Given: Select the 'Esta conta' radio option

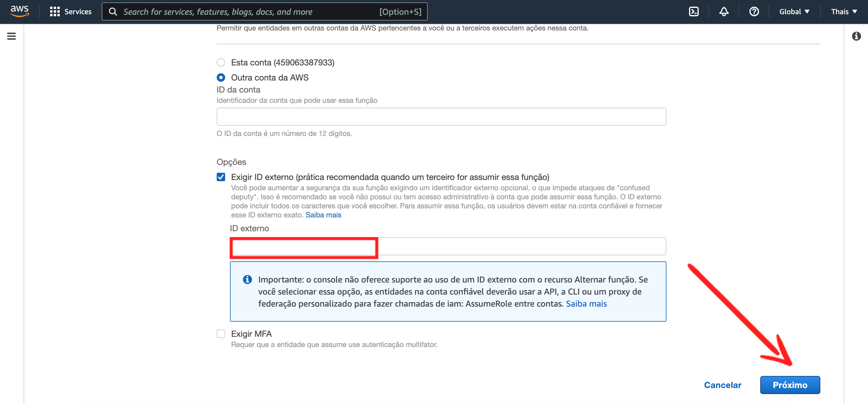Looking at the screenshot, I should (221, 63).
